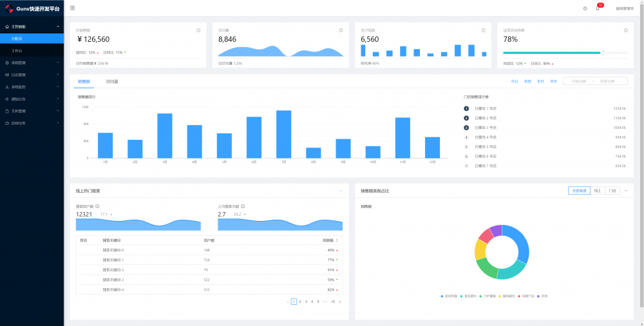The image size is (644, 326).
Task: Collapse the sidebar with the hamburger icon
Action: pos(72,8)
